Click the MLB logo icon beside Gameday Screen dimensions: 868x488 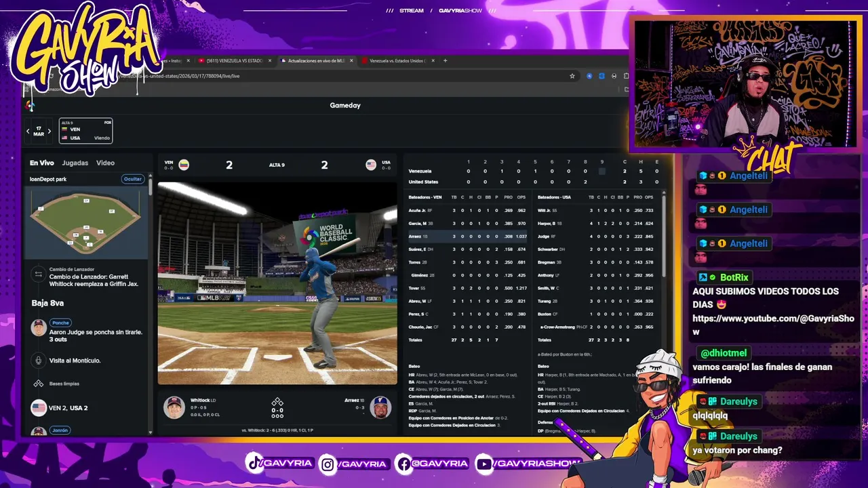pyautogui.click(x=28, y=105)
